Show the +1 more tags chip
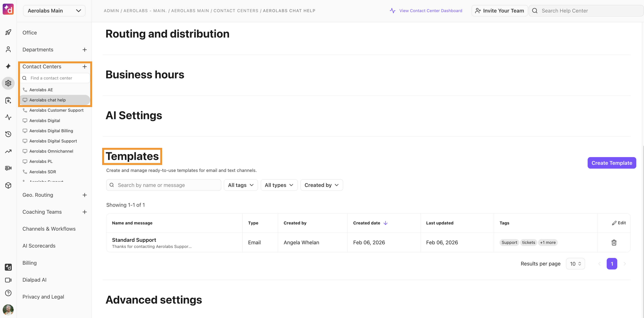644x318 pixels. point(548,242)
